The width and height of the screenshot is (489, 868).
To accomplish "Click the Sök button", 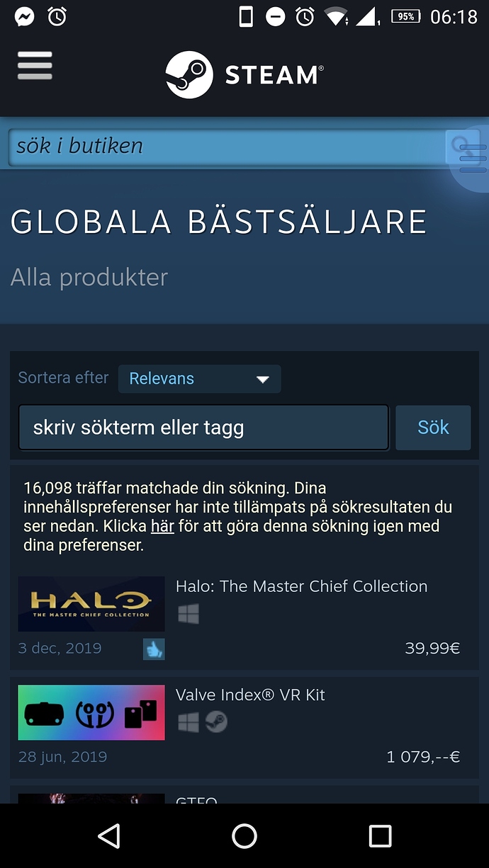I will tap(433, 428).
